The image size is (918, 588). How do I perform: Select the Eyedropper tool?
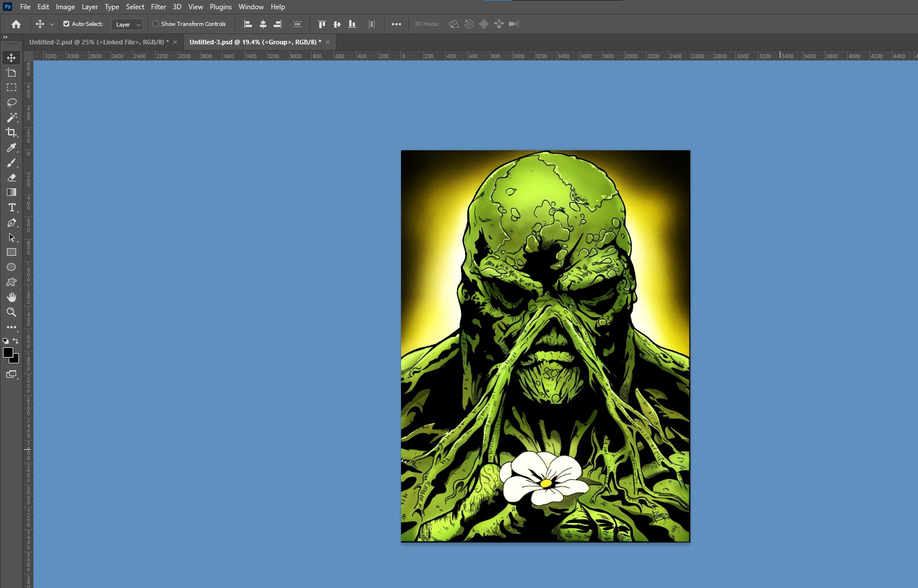(11, 147)
